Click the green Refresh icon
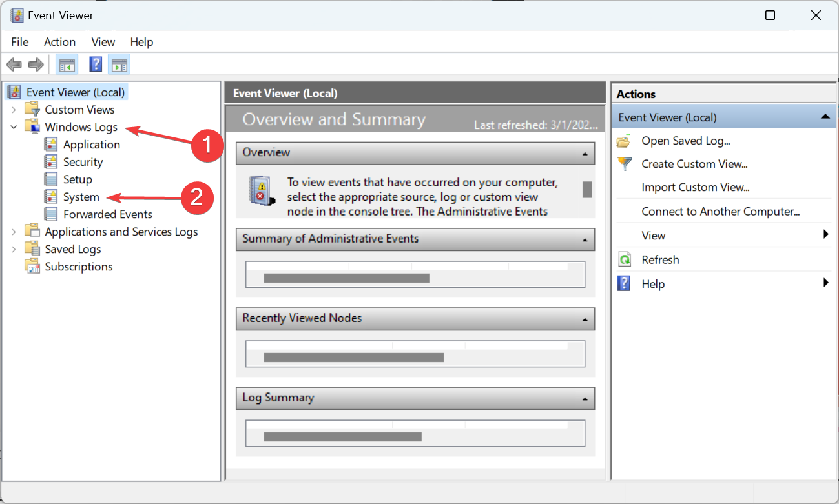 pyautogui.click(x=624, y=259)
